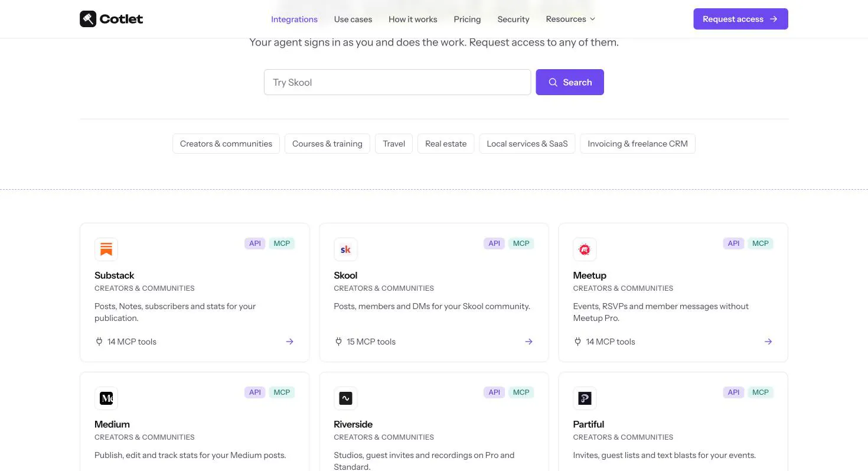Toggle the Real estate filter chip
The height and width of the screenshot is (471, 868).
point(446,144)
